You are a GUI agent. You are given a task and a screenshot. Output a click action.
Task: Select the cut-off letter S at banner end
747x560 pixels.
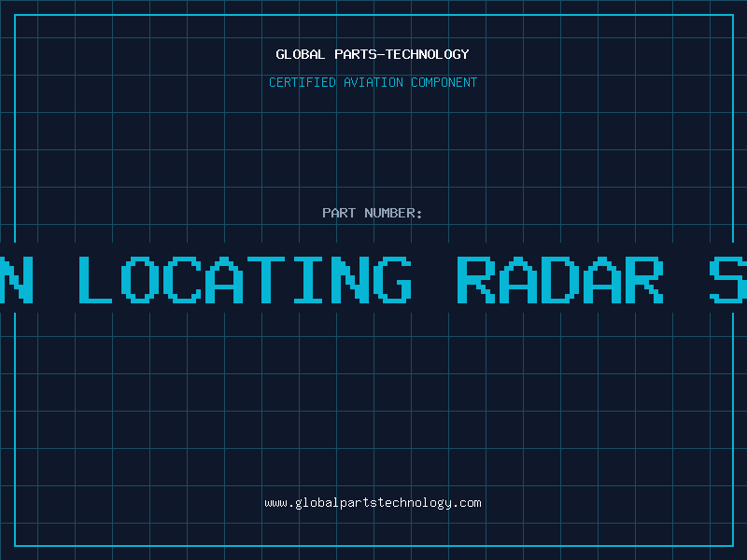[728, 279]
